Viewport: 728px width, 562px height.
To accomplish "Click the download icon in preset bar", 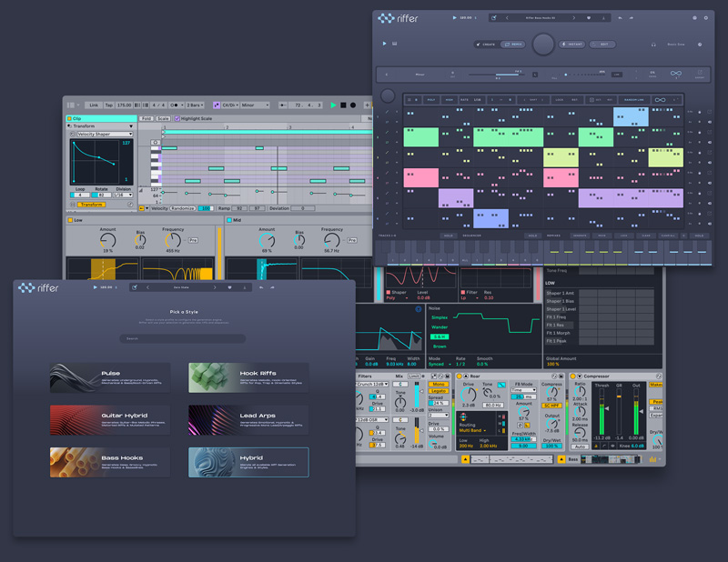I will pyautogui.click(x=603, y=18).
